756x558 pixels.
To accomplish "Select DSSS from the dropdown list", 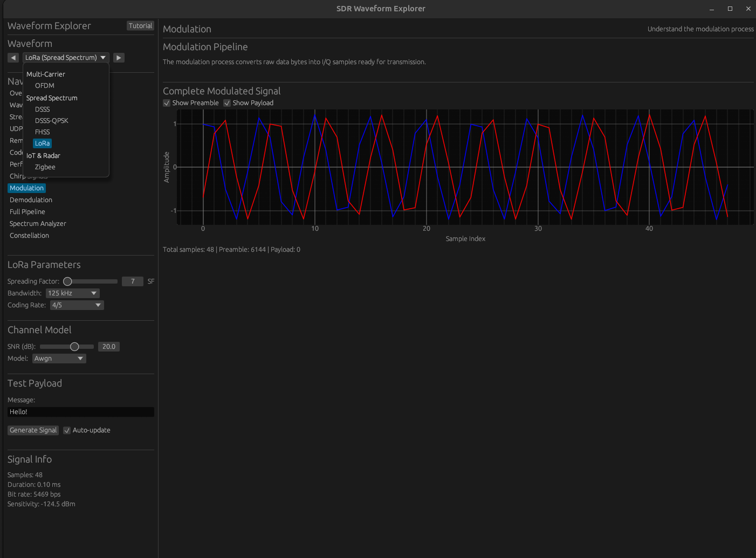I will click(x=42, y=109).
